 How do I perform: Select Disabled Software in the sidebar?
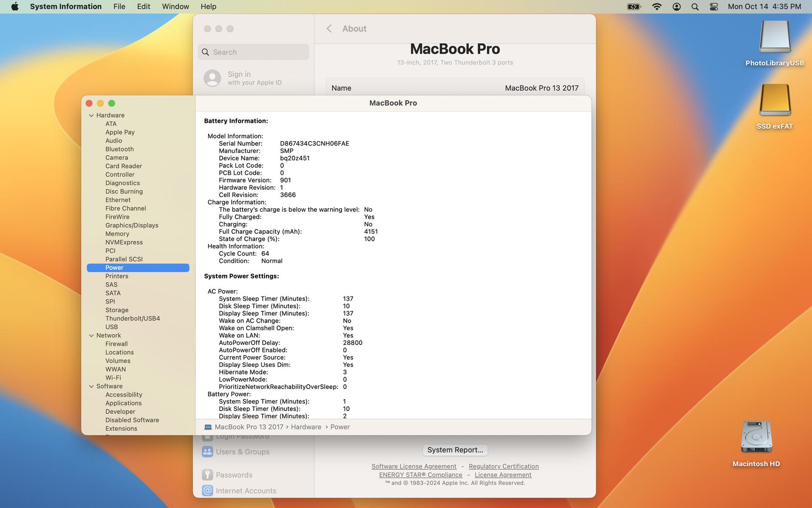(x=132, y=420)
